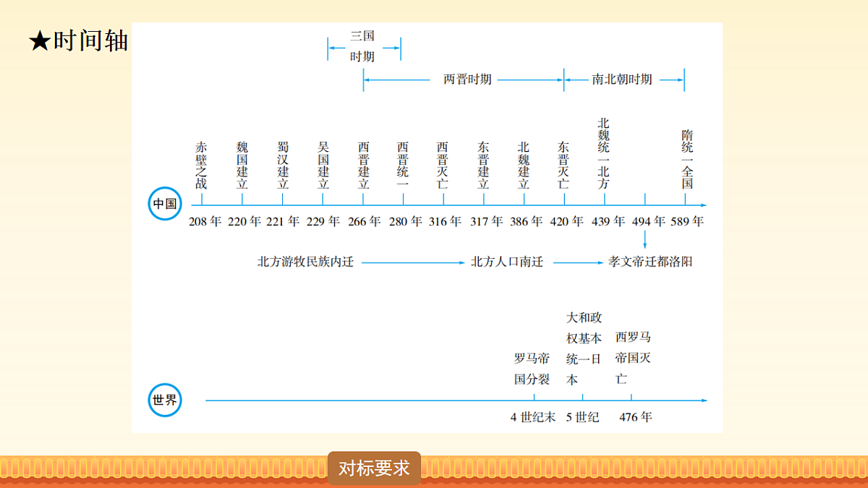Image resolution: width=868 pixels, height=488 pixels.
Task: Select the 蜀汉建立 event text
Action: pos(283,166)
